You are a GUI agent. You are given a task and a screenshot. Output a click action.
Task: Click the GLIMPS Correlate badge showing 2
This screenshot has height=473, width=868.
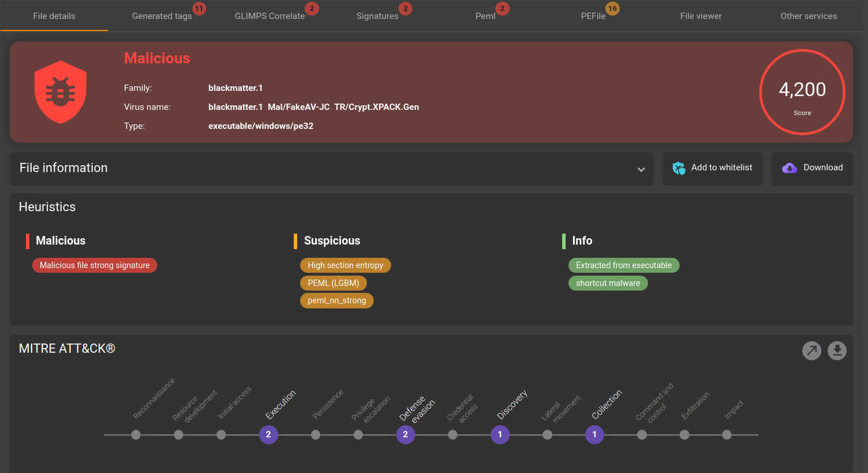click(x=312, y=9)
